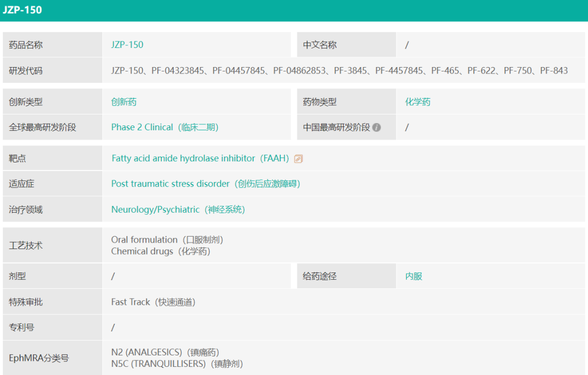Screen dimensions: 588x375
Task: Open Neurology/Psychiatric (神经系统) link
Action: click(x=178, y=209)
